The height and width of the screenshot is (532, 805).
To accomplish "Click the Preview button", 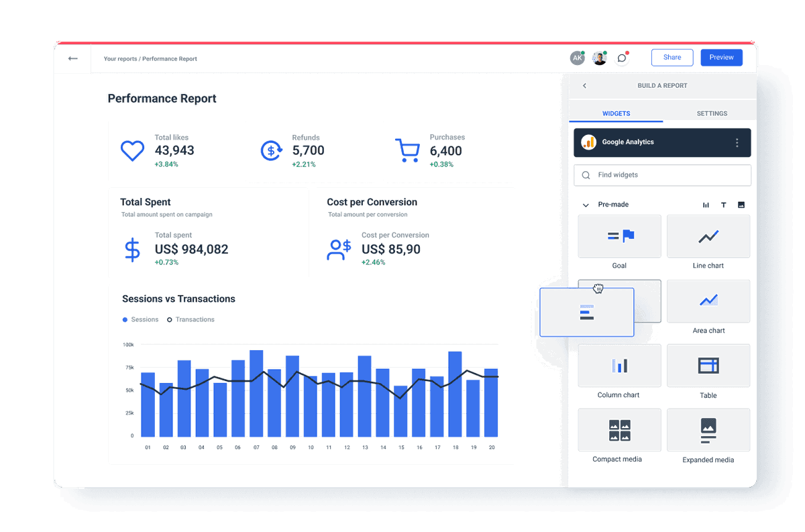I will (721, 57).
